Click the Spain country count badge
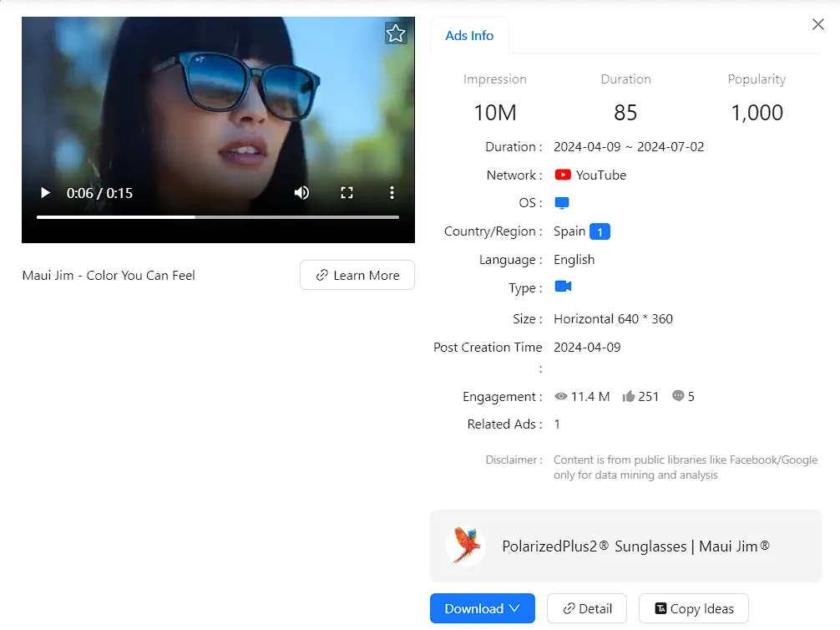 point(600,232)
